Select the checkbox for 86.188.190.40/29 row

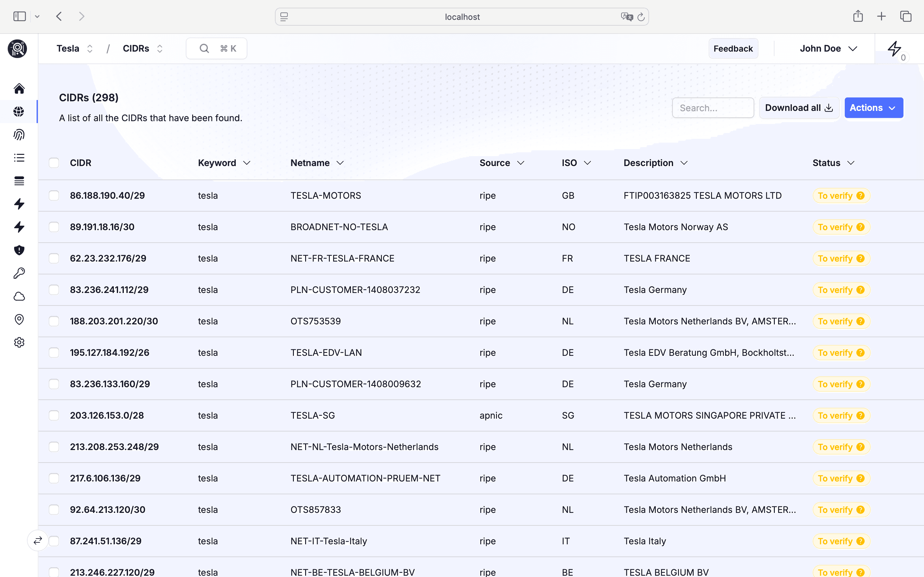[x=54, y=196]
